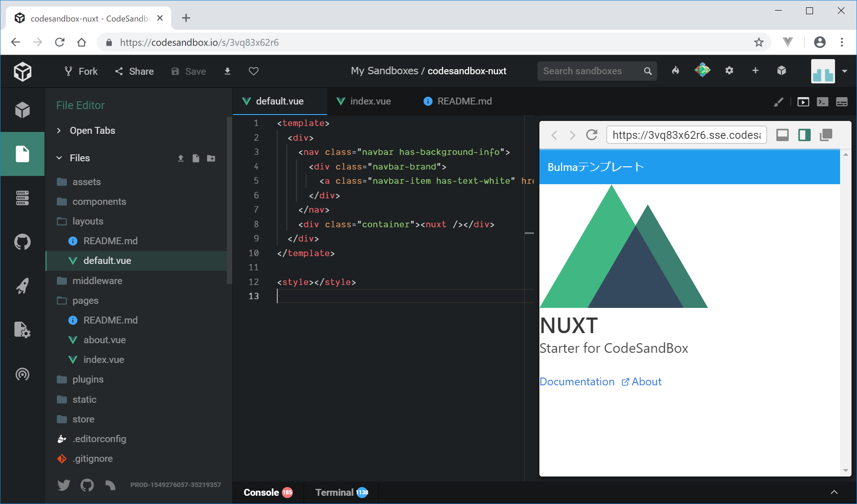Select the File Editor sidebar icon

pyautogui.click(x=22, y=154)
